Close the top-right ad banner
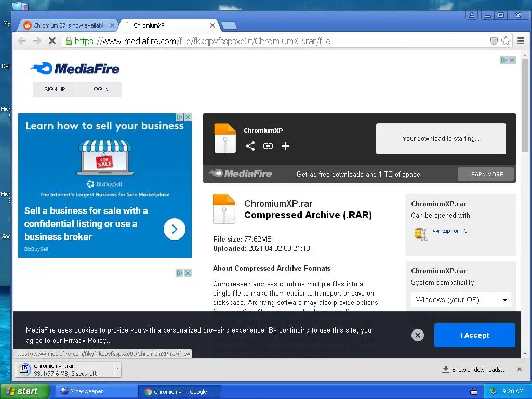532x399 pixels. point(512,60)
